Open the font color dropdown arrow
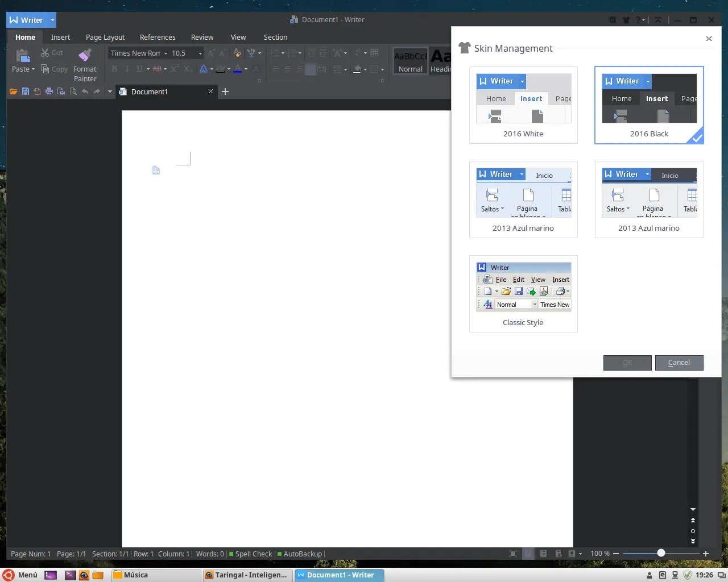728x582 pixels. point(246,69)
